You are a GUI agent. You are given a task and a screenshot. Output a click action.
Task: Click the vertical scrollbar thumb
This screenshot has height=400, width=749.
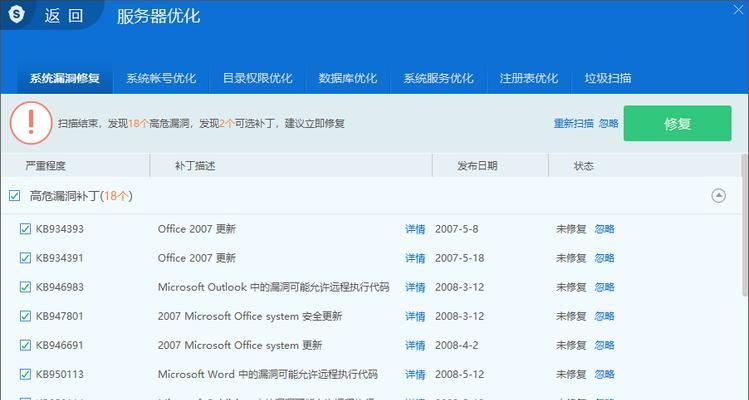745,225
